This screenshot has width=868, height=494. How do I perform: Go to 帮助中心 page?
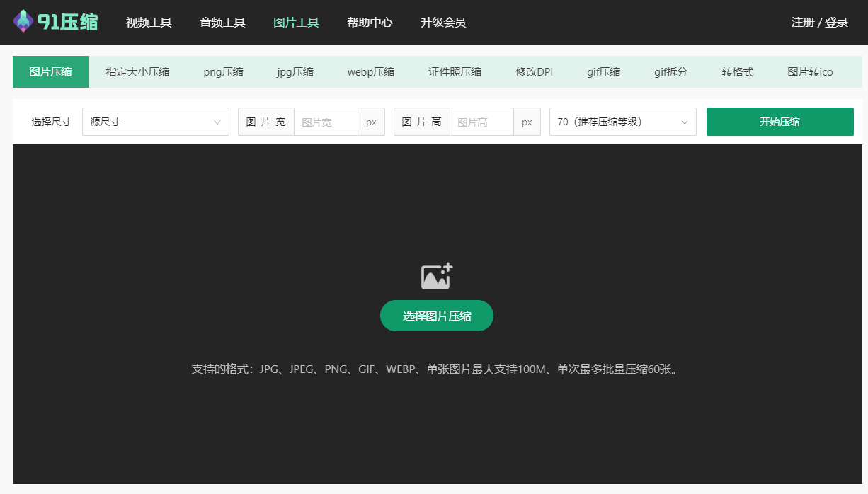click(x=370, y=23)
